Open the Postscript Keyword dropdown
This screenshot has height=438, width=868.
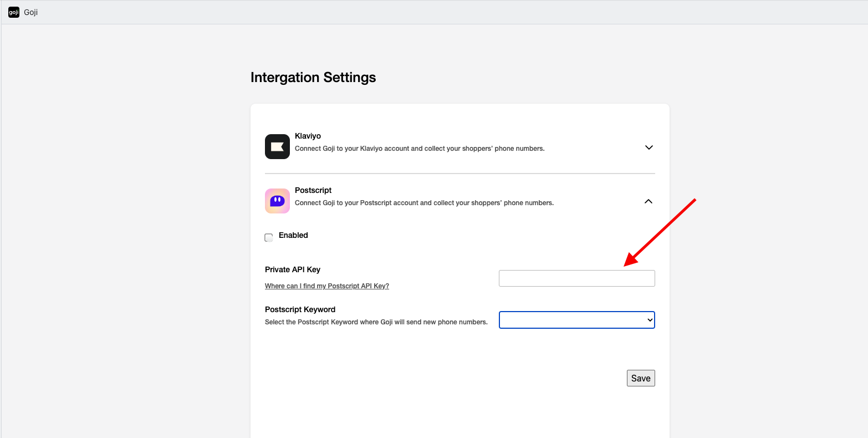[x=577, y=320]
